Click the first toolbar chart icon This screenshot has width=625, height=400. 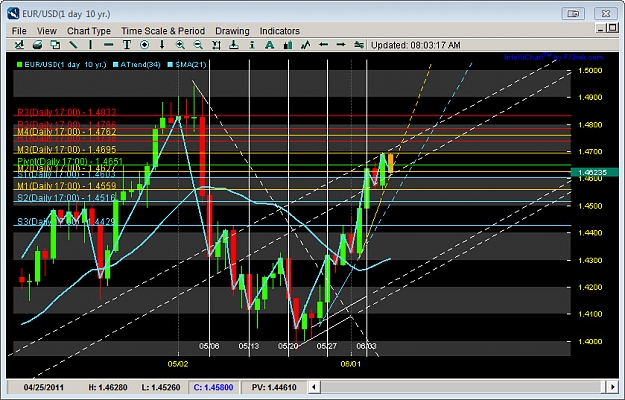tap(19, 45)
